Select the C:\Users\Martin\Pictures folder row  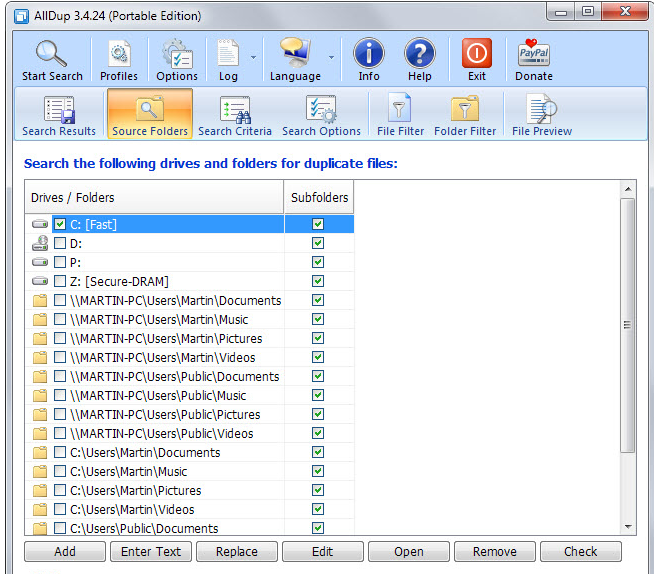(135, 491)
